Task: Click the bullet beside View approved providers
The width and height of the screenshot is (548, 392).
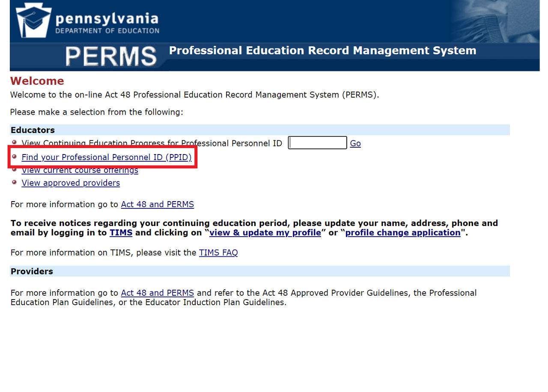Action: (x=14, y=181)
